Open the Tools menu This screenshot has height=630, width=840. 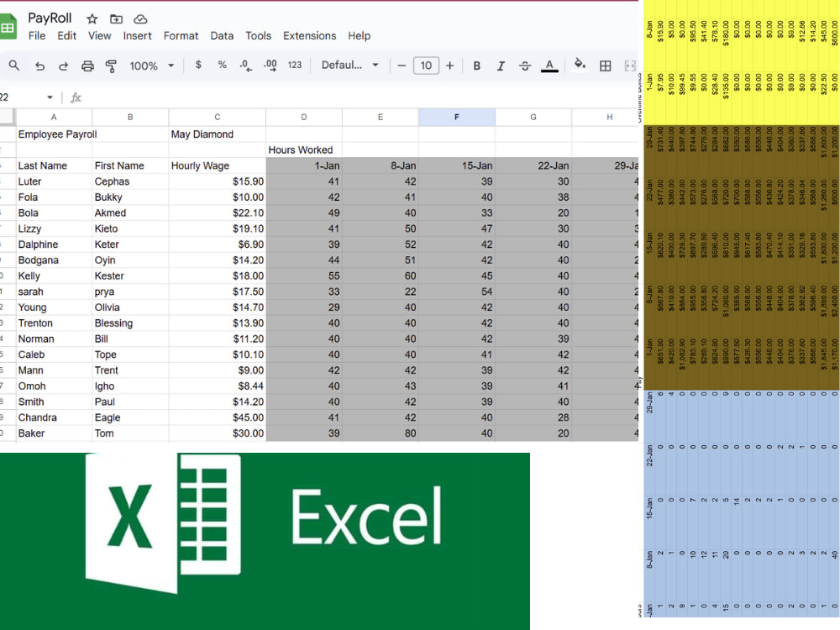pos(258,36)
